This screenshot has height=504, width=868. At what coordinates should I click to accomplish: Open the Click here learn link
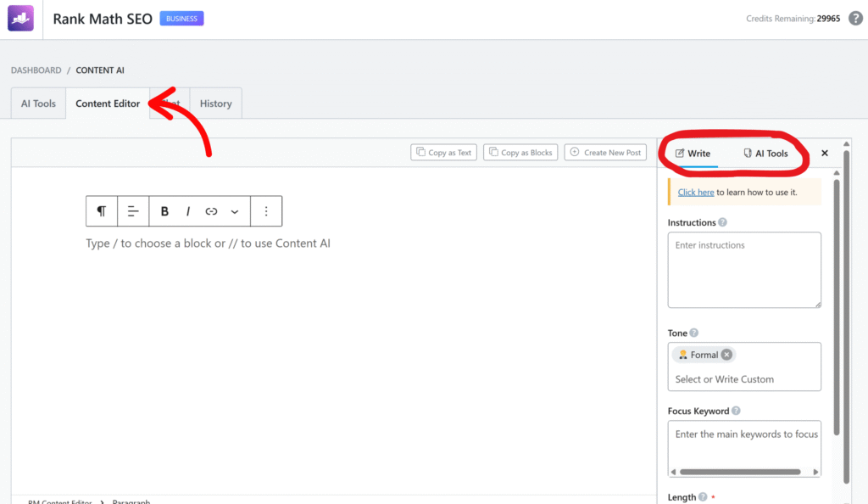696,193
